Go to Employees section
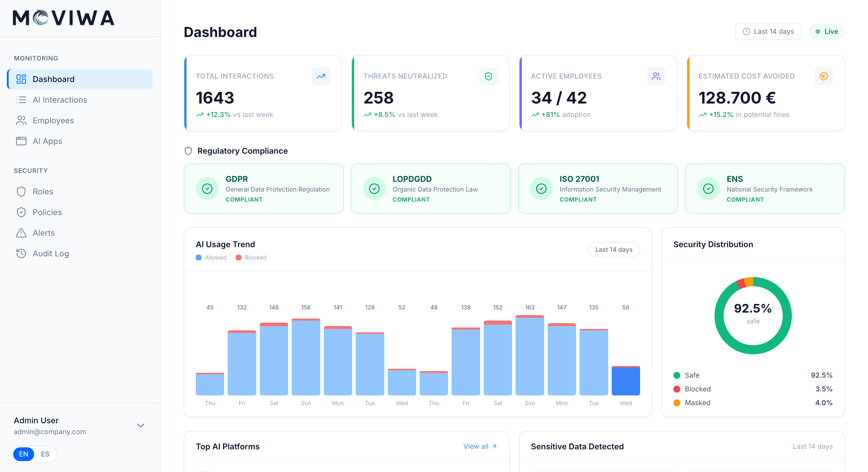The height and width of the screenshot is (472, 868). pos(80,120)
